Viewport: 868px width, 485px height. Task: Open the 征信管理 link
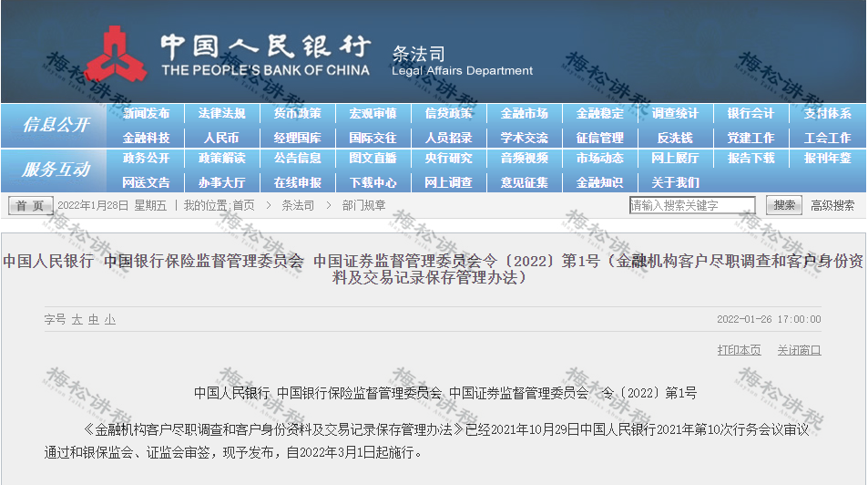[599, 138]
